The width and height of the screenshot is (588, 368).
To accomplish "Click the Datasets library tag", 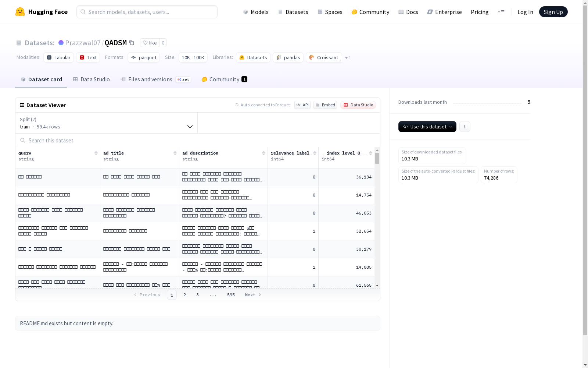I will coord(253,57).
